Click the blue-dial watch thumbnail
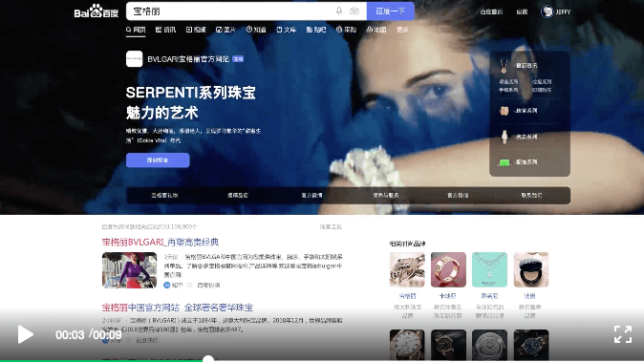 pos(530,345)
